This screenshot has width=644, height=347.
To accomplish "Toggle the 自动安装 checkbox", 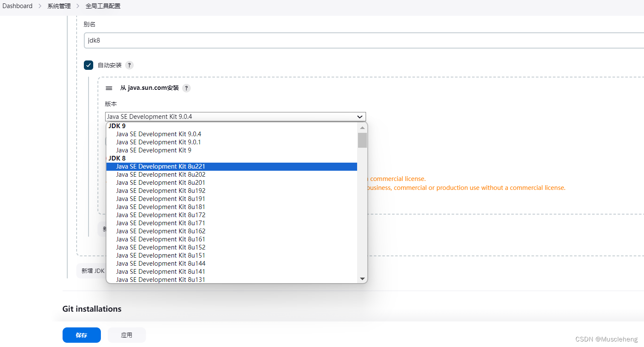I will pyautogui.click(x=89, y=65).
